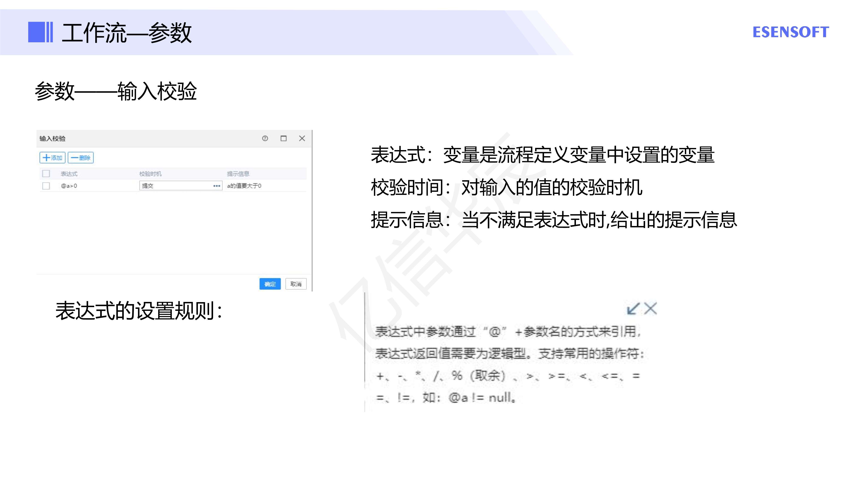
Task: Toggle the select-all header checkbox
Action: 46,174
